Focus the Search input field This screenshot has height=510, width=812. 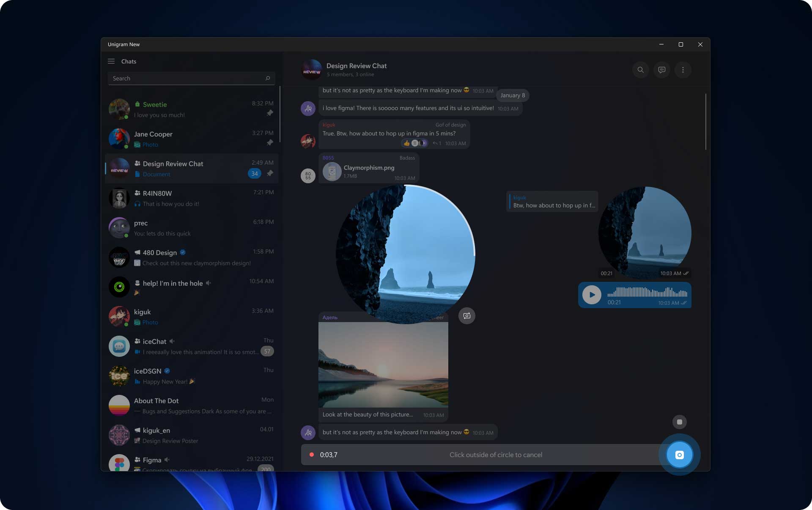pyautogui.click(x=191, y=78)
